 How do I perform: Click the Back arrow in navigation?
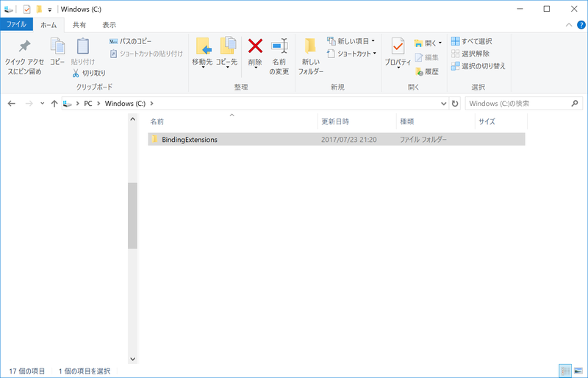[x=12, y=104]
